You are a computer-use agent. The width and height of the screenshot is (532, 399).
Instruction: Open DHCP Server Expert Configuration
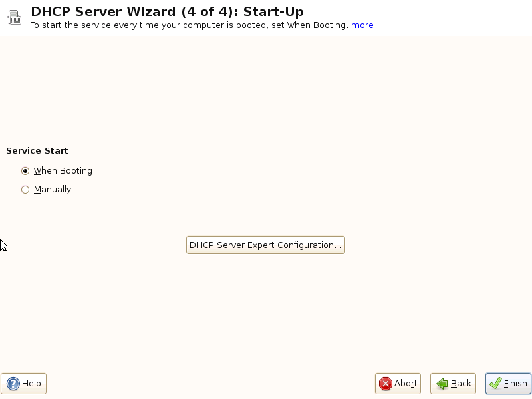pyautogui.click(x=265, y=245)
